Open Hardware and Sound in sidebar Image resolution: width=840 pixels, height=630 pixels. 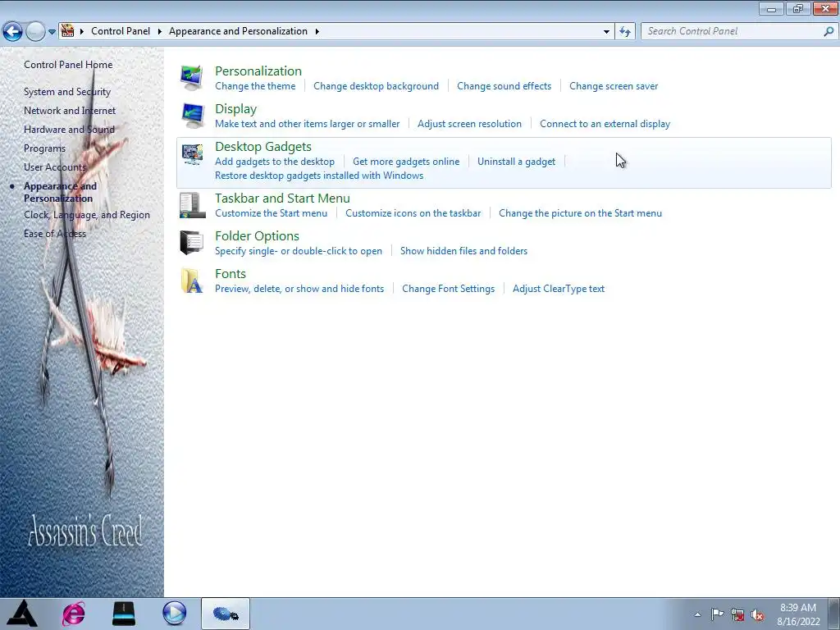click(69, 129)
